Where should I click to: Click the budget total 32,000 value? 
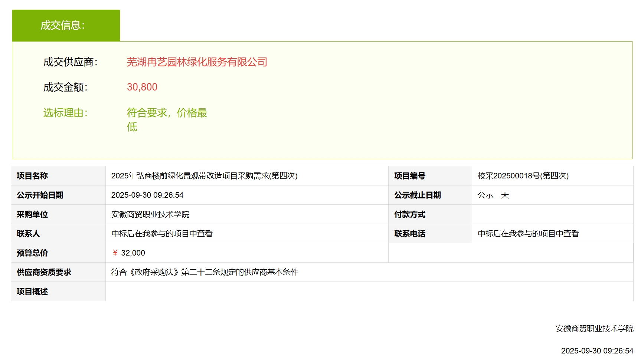(x=133, y=253)
